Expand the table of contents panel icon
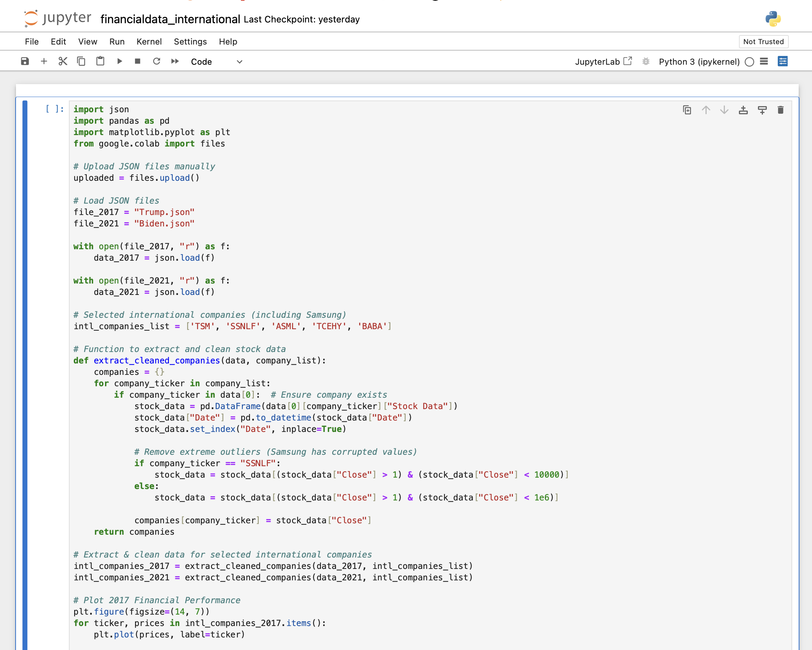The width and height of the screenshot is (812, 650). (782, 61)
